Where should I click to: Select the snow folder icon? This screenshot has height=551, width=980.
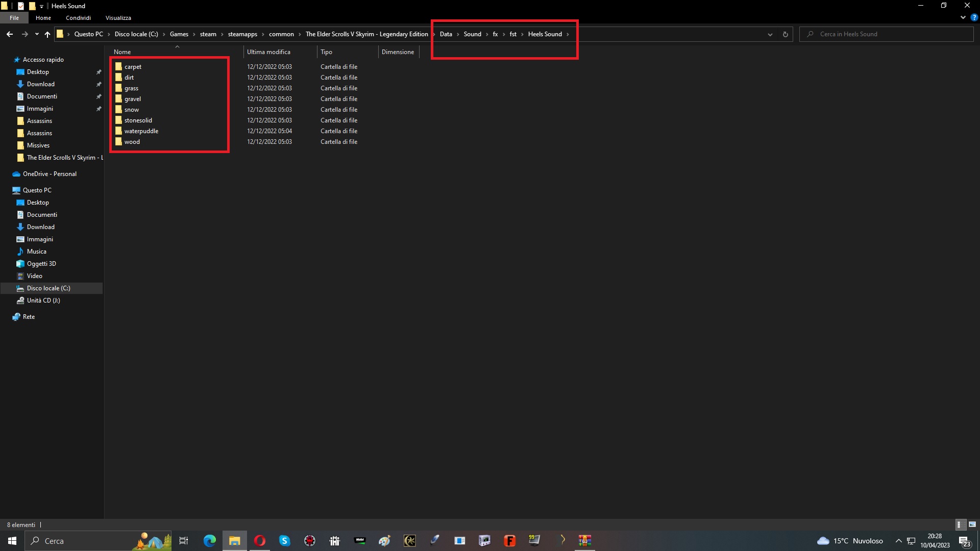click(118, 110)
